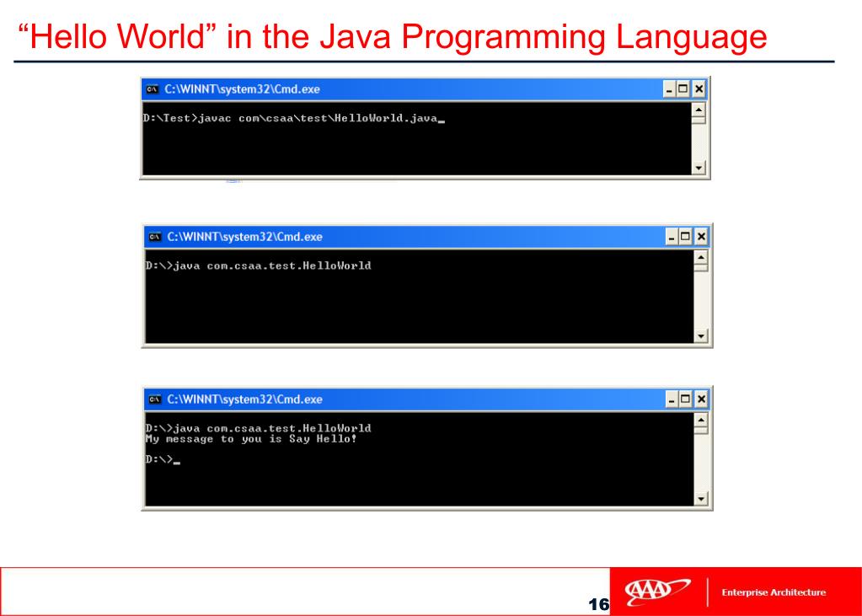Image resolution: width=862 pixels, height=616 pixels.
Task: Click the D:\> prompt with cursor in bottom window
Action: coord(163,459)
